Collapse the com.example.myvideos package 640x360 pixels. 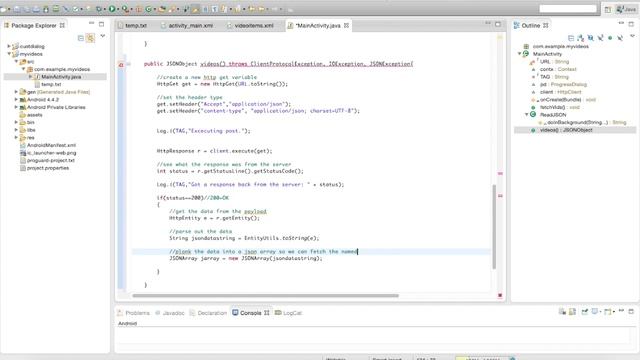coord(24,69)
